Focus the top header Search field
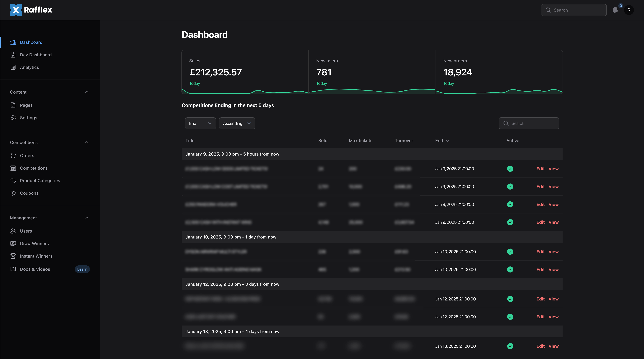The height and width of the screenshot is (359, 644). tap(574, 10)
